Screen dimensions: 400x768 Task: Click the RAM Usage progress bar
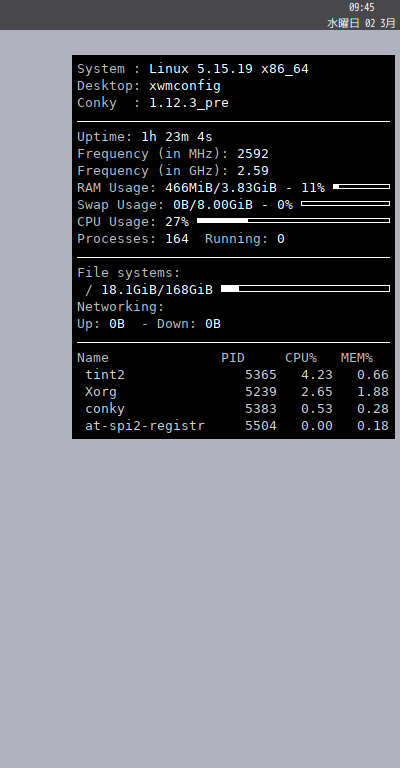coord(361,187)
